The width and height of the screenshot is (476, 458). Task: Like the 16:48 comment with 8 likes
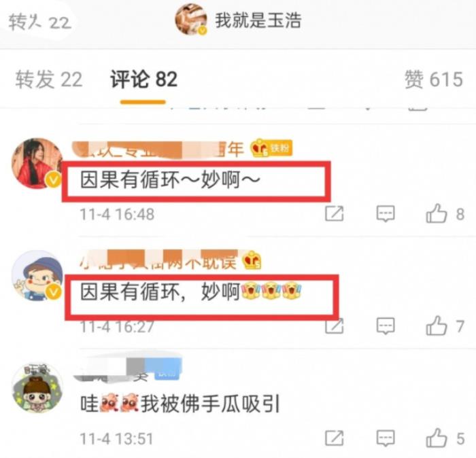pyautogui.click(x=437, y=213)
